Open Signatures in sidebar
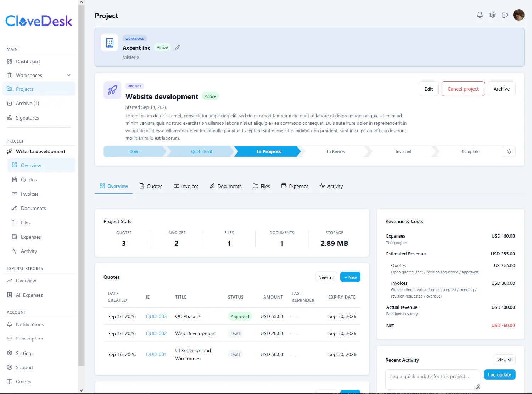532x394 pixels. click(39, 118)
